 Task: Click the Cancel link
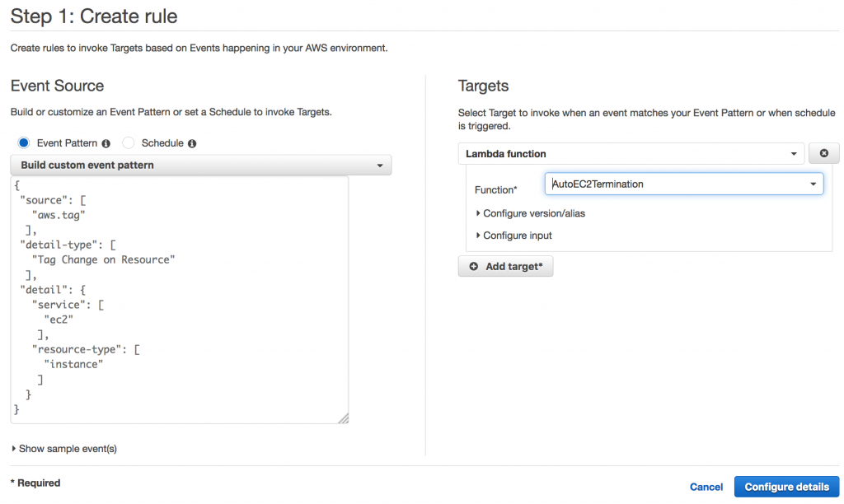coord(706,487)
